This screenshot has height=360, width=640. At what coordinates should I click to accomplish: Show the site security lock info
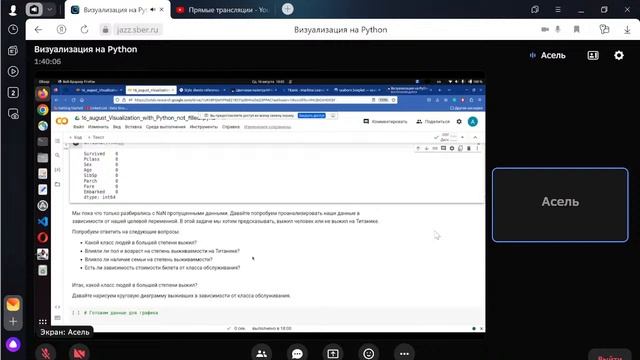coord(105,30)
